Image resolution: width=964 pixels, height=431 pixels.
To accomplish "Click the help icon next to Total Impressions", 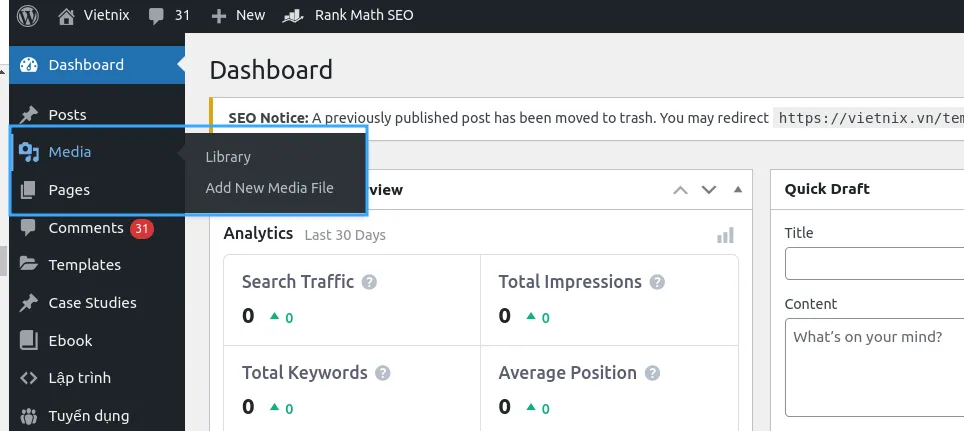I will click(x=657, y=282).
